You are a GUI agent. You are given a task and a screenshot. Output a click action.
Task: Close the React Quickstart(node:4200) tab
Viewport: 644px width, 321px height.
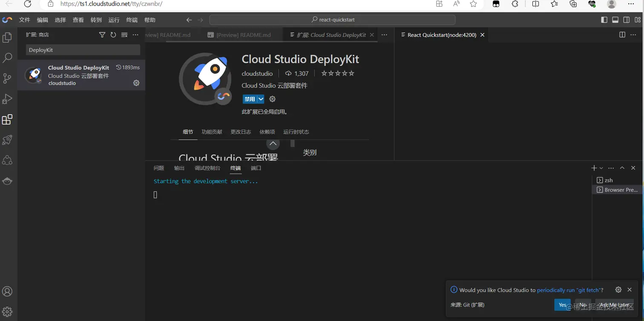coord(483,35)
